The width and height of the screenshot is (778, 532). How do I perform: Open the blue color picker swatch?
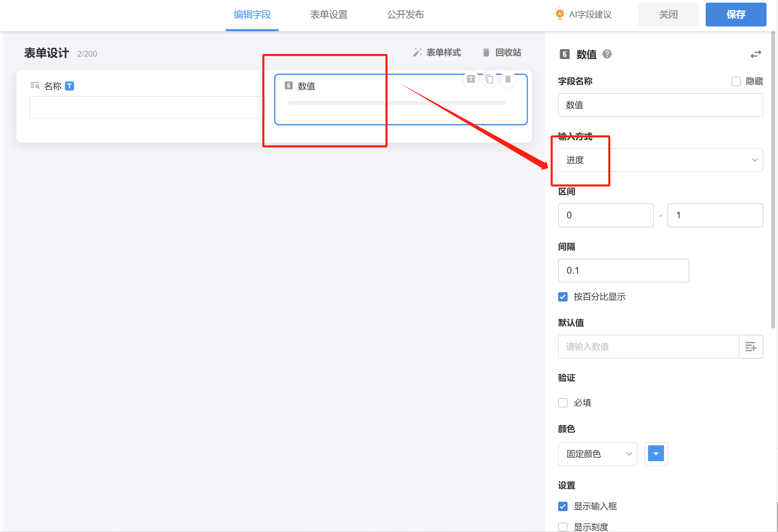coord(656,454)
